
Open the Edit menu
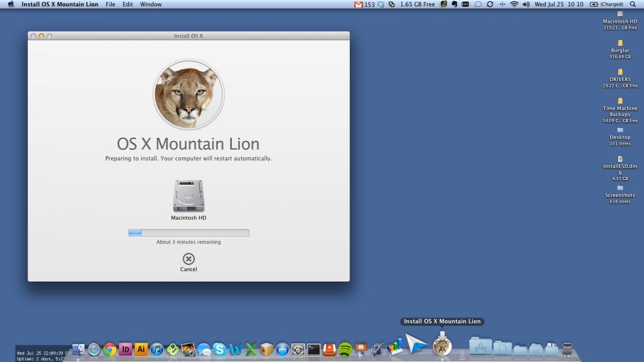pos(128,4)
